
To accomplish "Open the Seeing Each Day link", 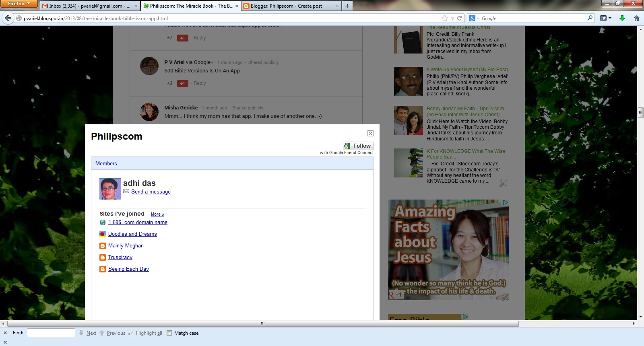I will tap(128, 269).
